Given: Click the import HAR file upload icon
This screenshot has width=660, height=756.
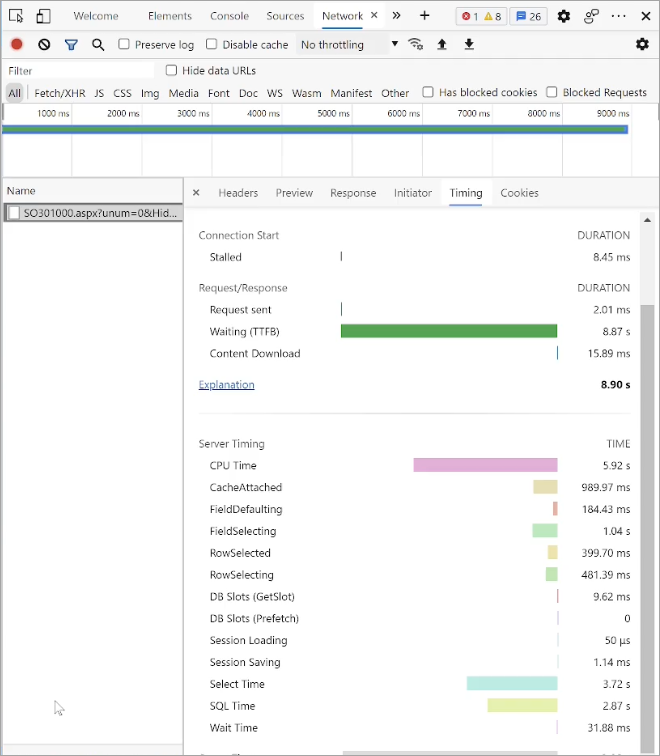Looking at the screenshot, I should click(x=442, y=44).
